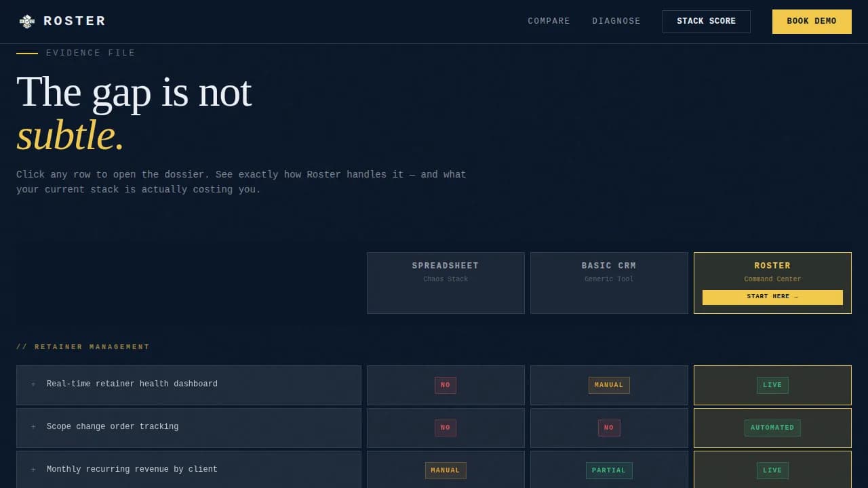
Task: Click the plus icon beside Real-time retainer health
Action: [x=33, y=384]
